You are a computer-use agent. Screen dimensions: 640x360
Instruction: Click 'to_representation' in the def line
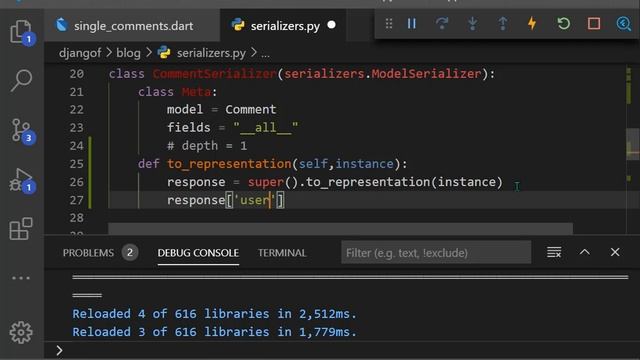(229, 164)
